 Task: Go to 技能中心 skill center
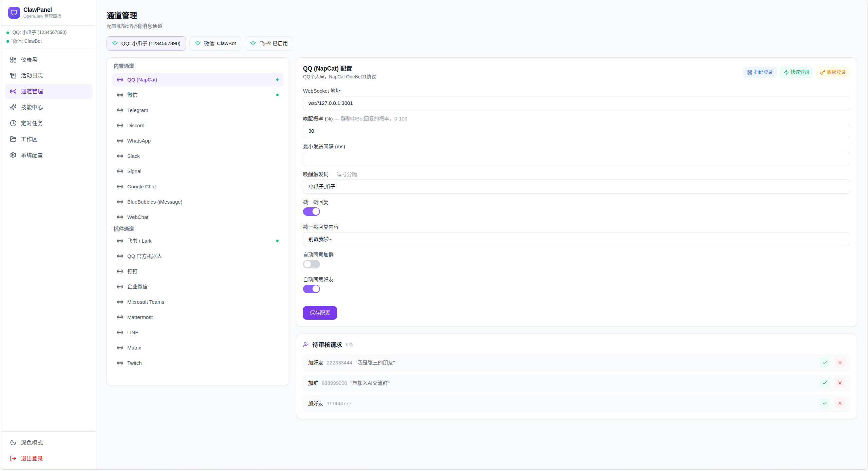tap(32, 107)
